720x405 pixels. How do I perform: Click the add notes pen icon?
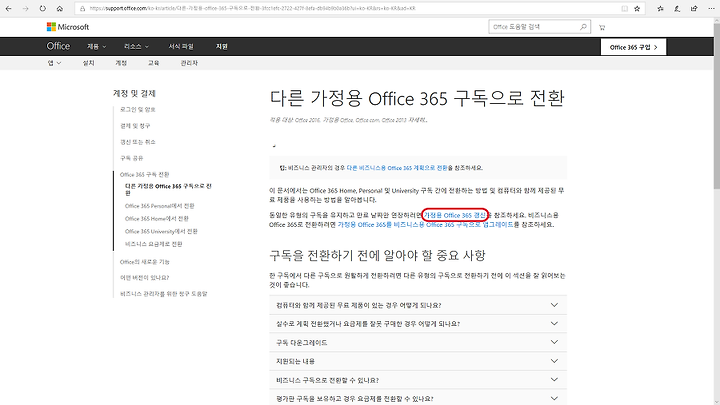(677, 9)
